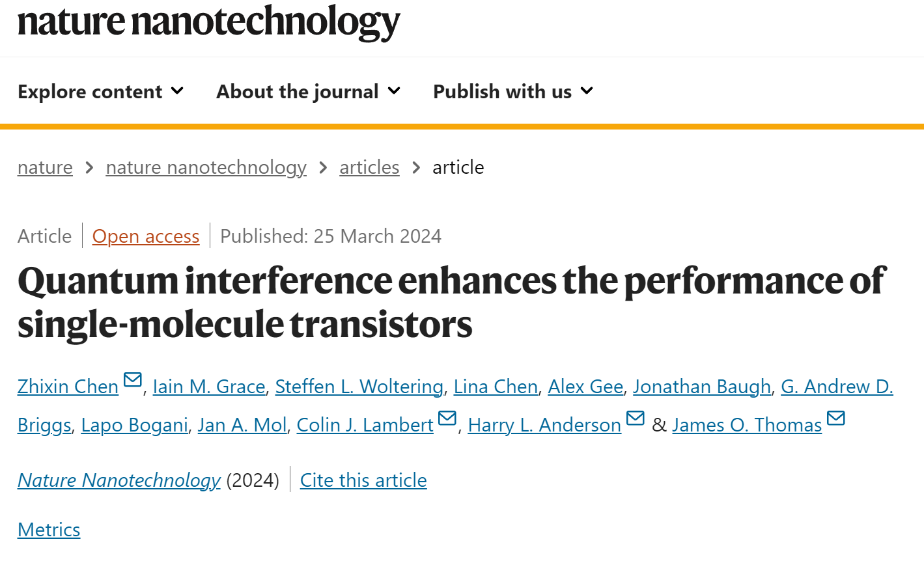The image size is (924, 561).
Task: Expand the Explore content dropdown
Action: [101, 92]
